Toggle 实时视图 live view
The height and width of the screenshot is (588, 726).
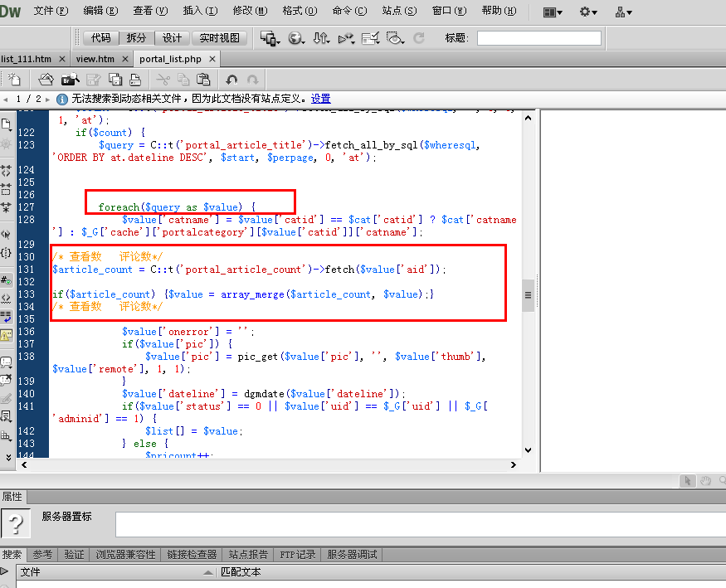pyautogui.click(x=220, y=38)
